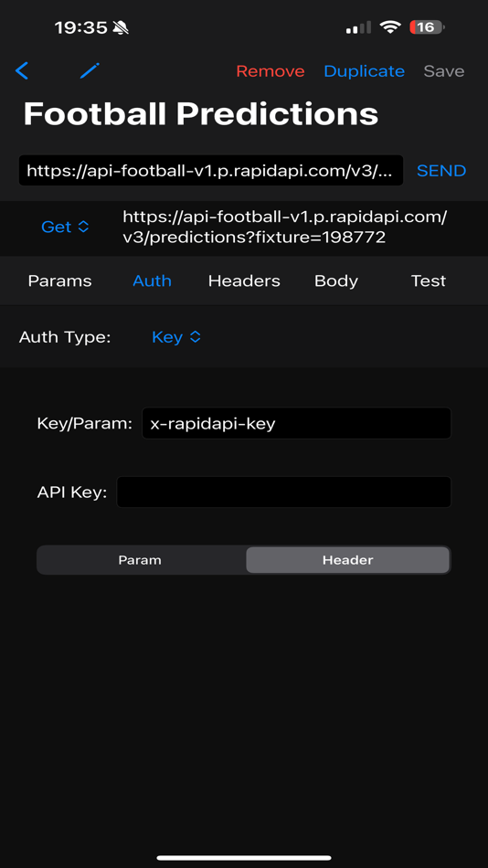Tap the cellular signal bars icon
488x868 pixels.
pyautogui.click(x=359, y=27)
